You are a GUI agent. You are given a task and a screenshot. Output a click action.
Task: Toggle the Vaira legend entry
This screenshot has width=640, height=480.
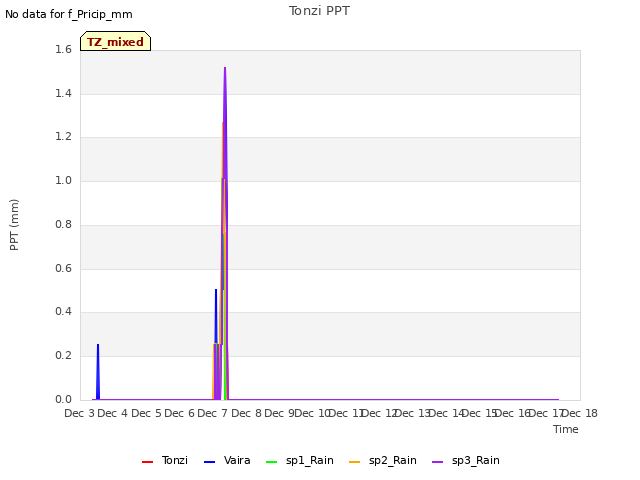click(227, 460)
